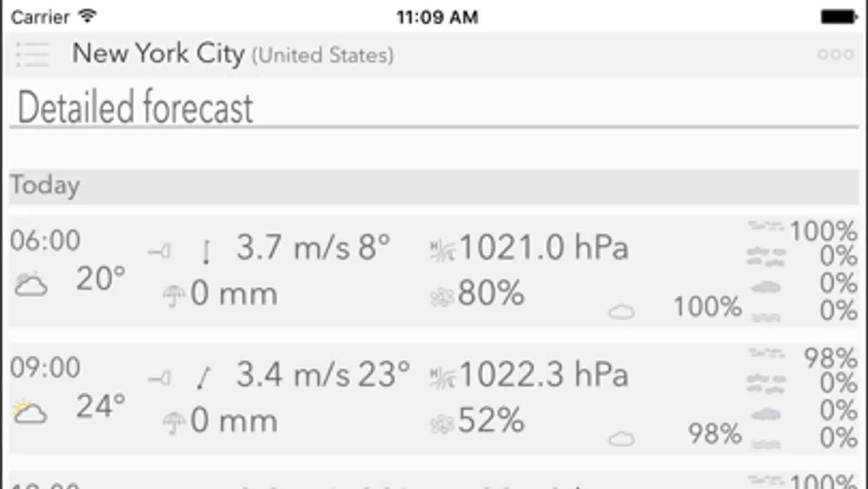Tap the wind direction arrow in 06:00 row

pyautogui.click(x=206, y=252)
